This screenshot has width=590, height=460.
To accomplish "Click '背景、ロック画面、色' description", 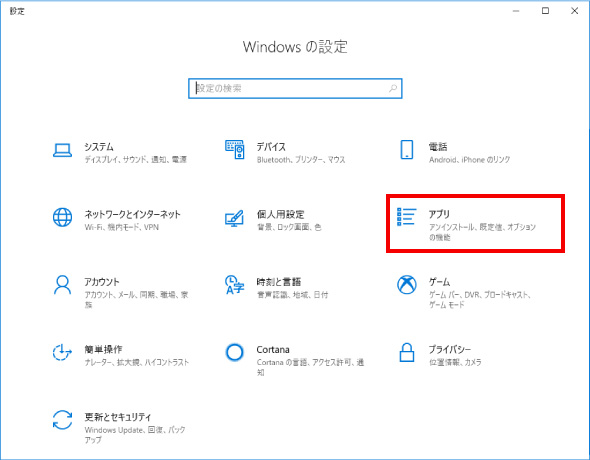I will coord(289,227).
